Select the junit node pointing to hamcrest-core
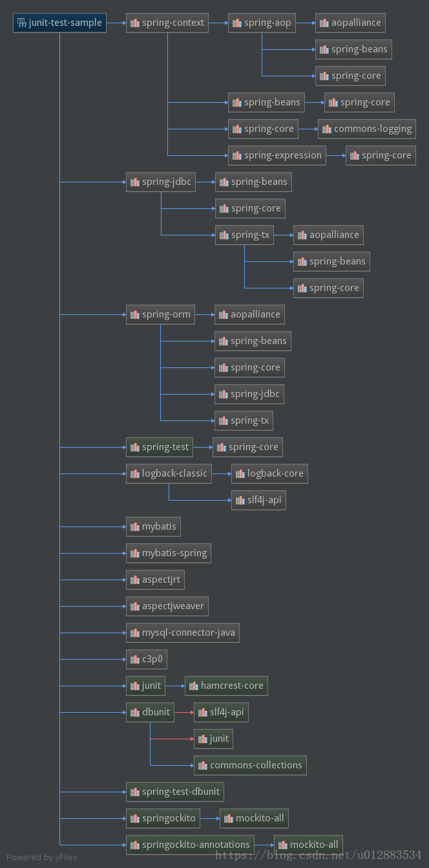The height and width of the screenshot is (868, 429). coord(146,686)
